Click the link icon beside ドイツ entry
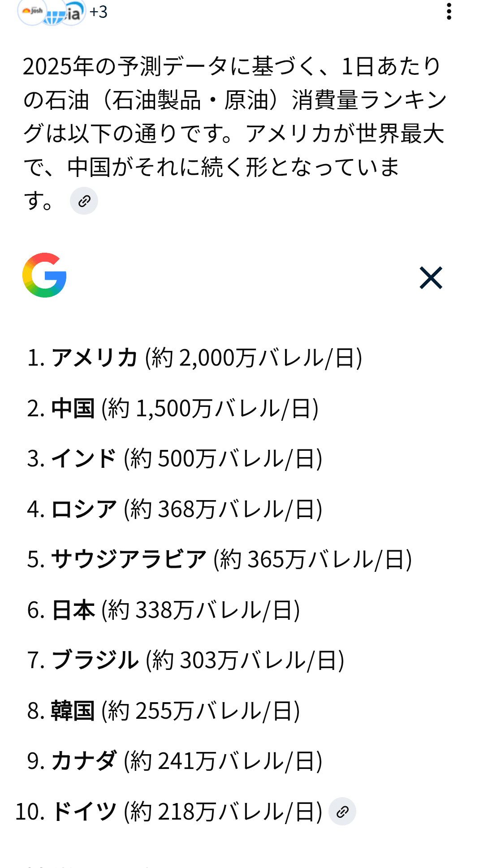Screen dimensions: 484x868 342,812
